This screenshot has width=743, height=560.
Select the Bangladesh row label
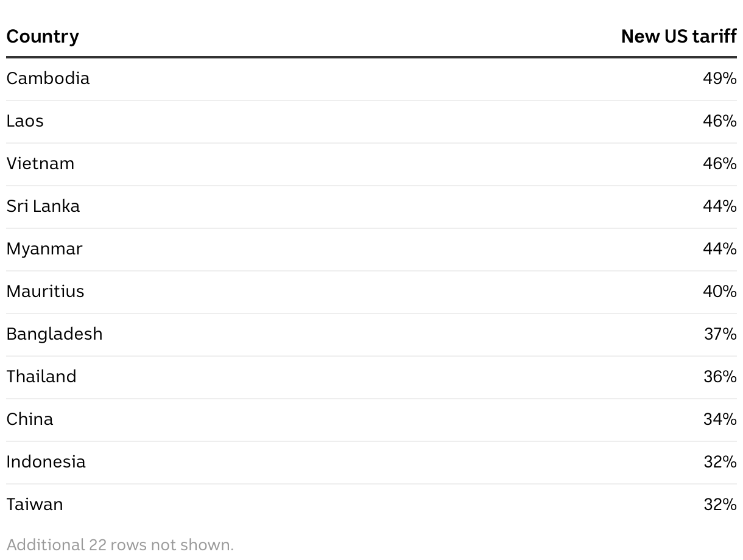[54, 334]
